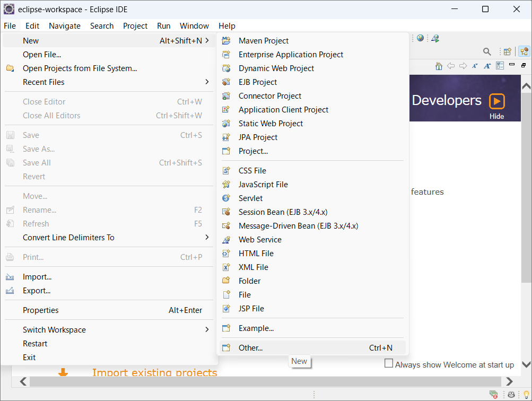This screenshot has width=532, height=401.
Task: Open the Edit menu
Action: pos(32,26)
